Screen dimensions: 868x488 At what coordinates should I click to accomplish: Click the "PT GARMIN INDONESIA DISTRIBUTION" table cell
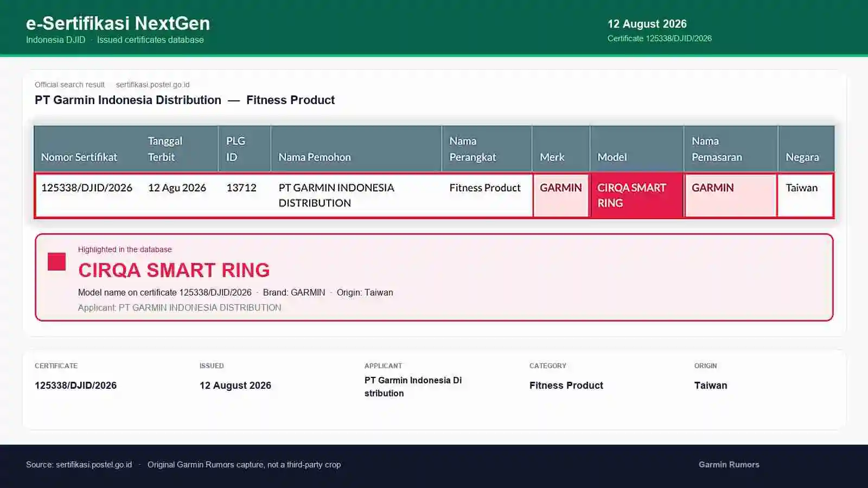click(x=336, y=195)
